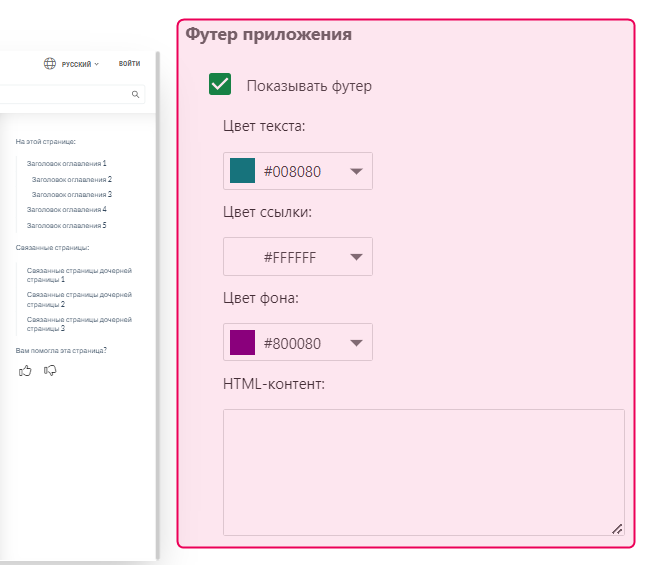Click the search magnifier icon
Image resolution: width=645 pixels, height=565 pixels.
pyautogui.click(x=136, y=95)
